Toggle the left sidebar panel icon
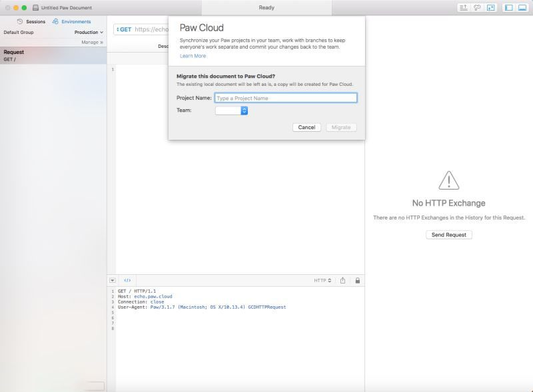The image size is (533, 392). [x=509, y=7]
